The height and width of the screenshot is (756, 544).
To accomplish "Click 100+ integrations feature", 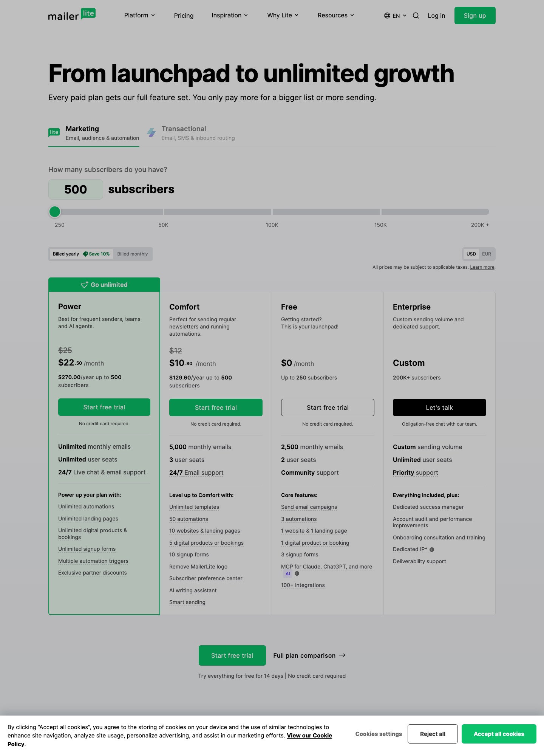I will [x=303, y=585].
